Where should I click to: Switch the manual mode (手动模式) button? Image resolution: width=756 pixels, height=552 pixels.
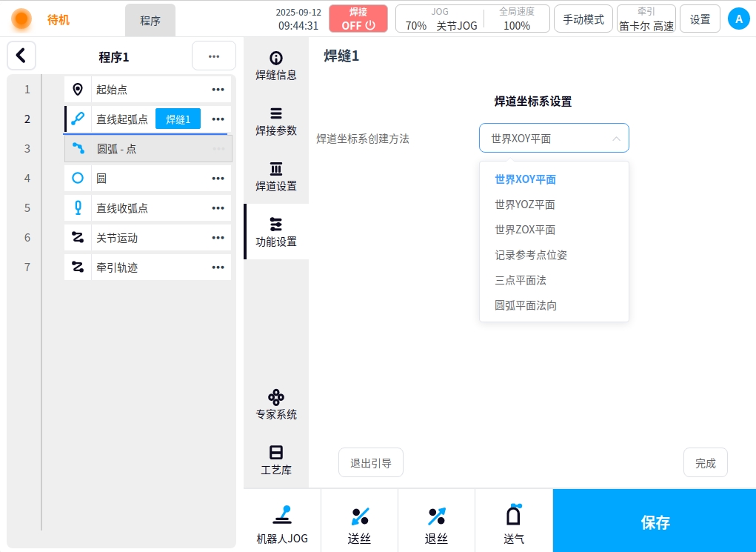click(x=583, y=19)
